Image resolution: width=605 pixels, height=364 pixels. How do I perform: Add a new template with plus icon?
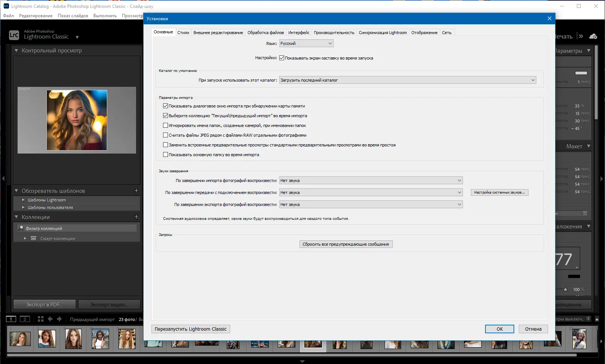click(x=136, y=191)
